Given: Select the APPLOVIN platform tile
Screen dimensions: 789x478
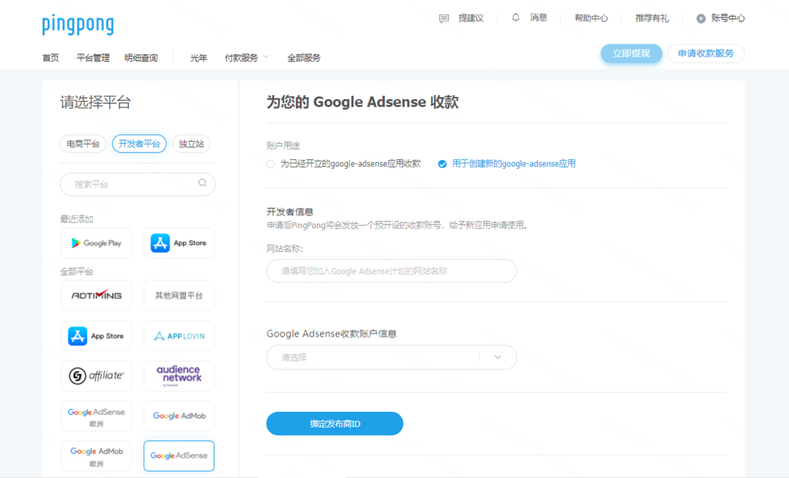Looking at the screenshot, I should [179, 336].
